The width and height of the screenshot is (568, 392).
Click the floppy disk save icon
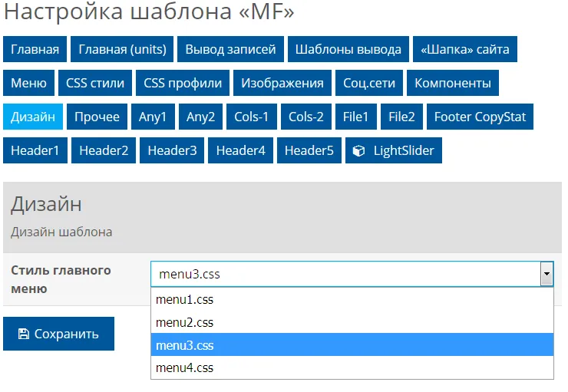pyautogui.click(x=23, y=334)
